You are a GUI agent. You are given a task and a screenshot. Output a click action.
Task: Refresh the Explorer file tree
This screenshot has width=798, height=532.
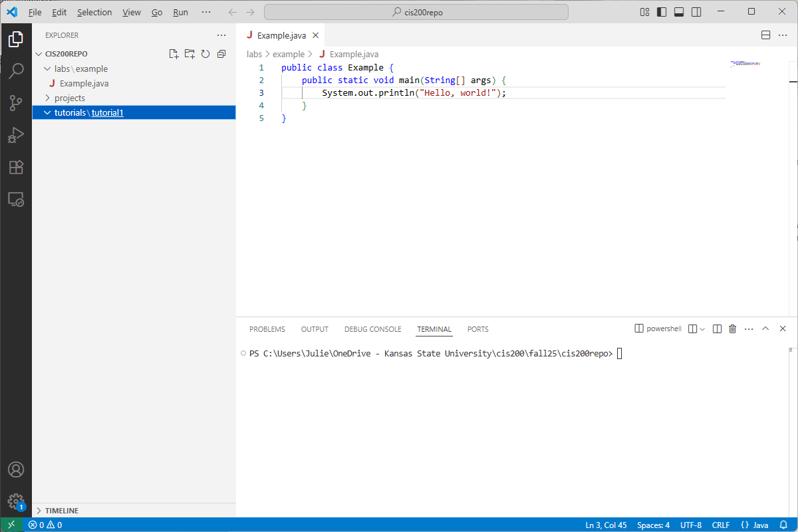205,54
